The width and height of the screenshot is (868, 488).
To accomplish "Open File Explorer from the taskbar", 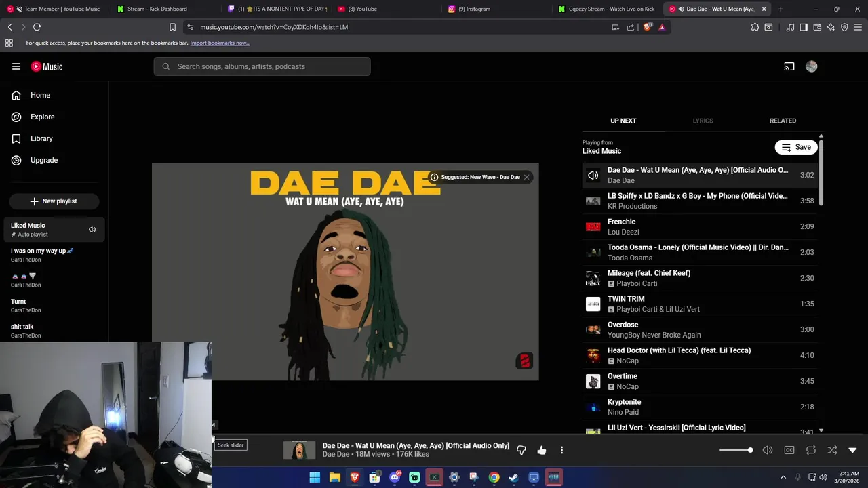I will click(x=335, y=477).
